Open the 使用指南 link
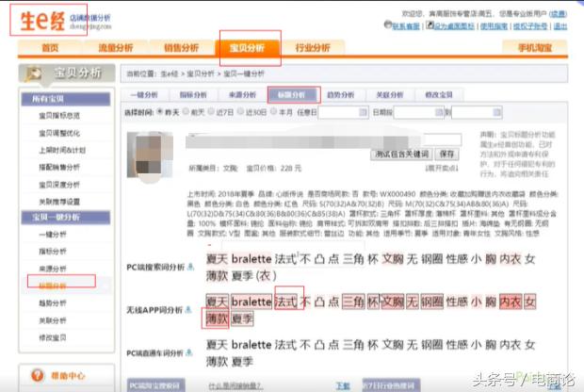Viewport: 584px width, 392px height. click(x=494, y=26)
